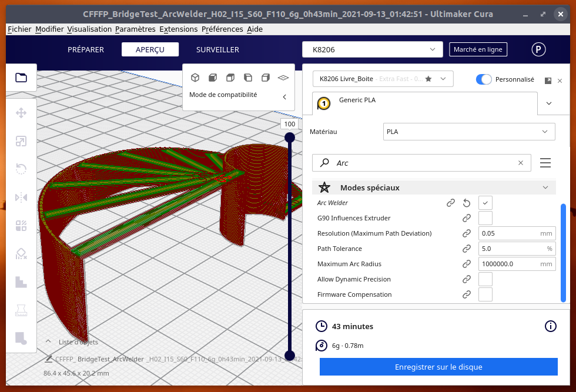Open the Visualisation menu
Screen dimensions: 576x392
pyautogui.click(x=89, y=29)
